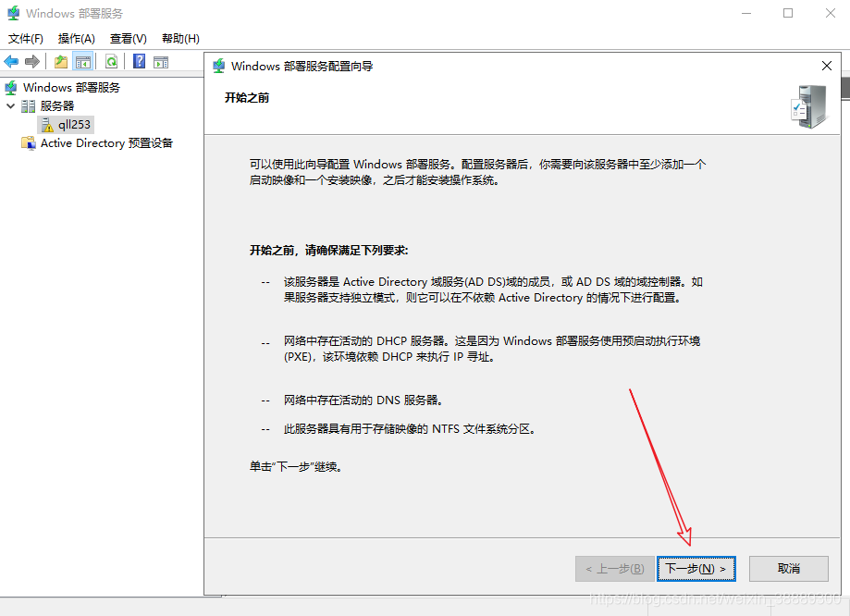Open the 文件(F) menu
The width and height of the screenshot is (850, 616).
point(26,39)
